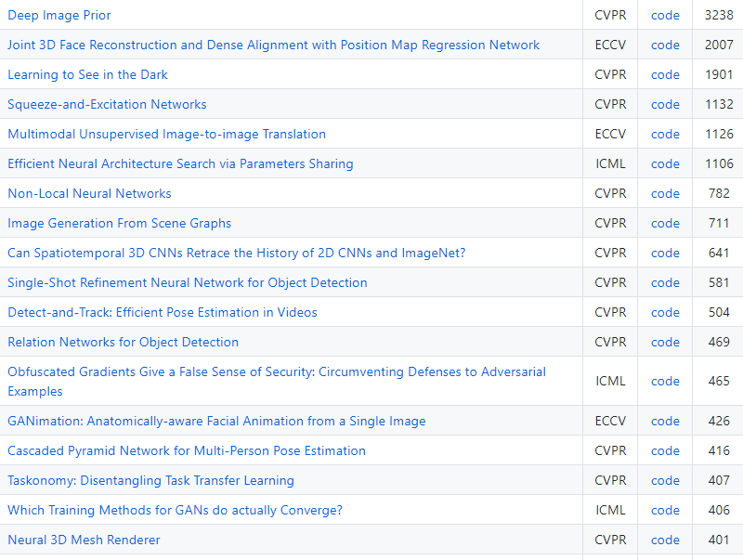Open Can Spatiotemporal 3D CNNs paper link
743x560 pixels.
click(x=237, y=253)
